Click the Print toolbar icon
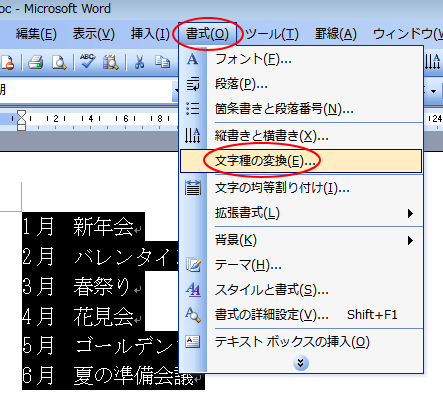The image size is (443, 402). click(36, 62)
